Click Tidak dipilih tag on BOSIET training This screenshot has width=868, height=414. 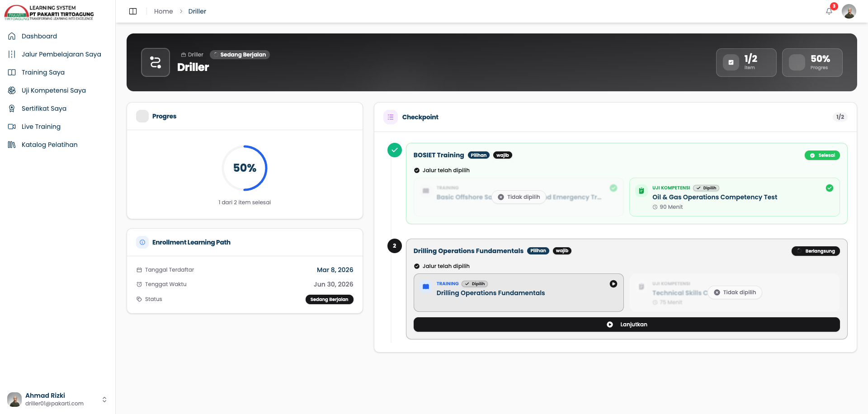point(519,197)
